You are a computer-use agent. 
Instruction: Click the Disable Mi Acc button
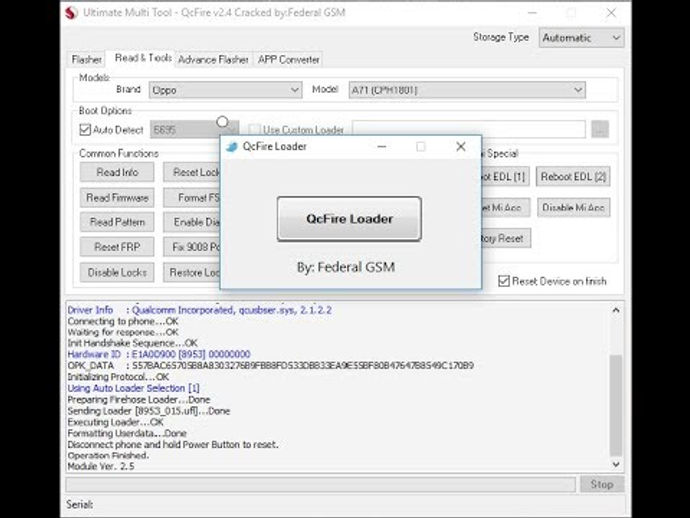coord(573,207)
